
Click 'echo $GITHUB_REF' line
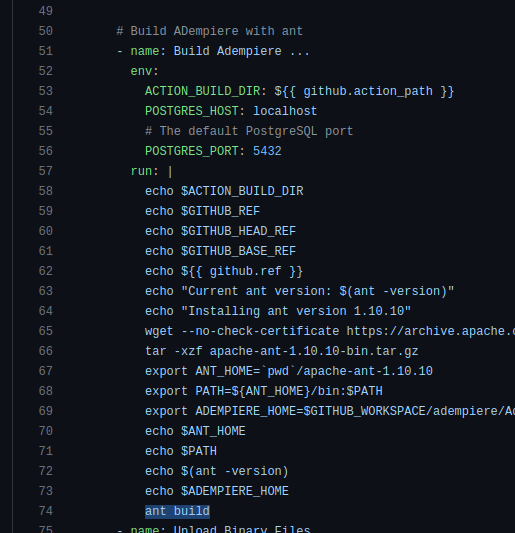click(x=203, y=211)
